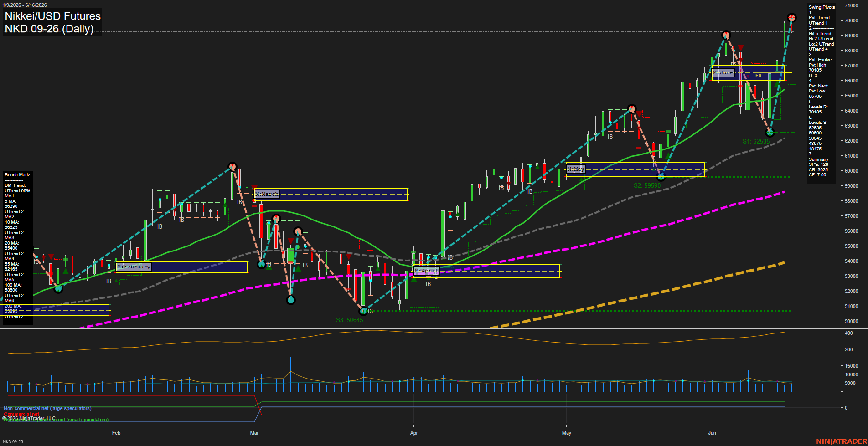Click the 55 MA: entry in Bench Marks

pos(12,264)
